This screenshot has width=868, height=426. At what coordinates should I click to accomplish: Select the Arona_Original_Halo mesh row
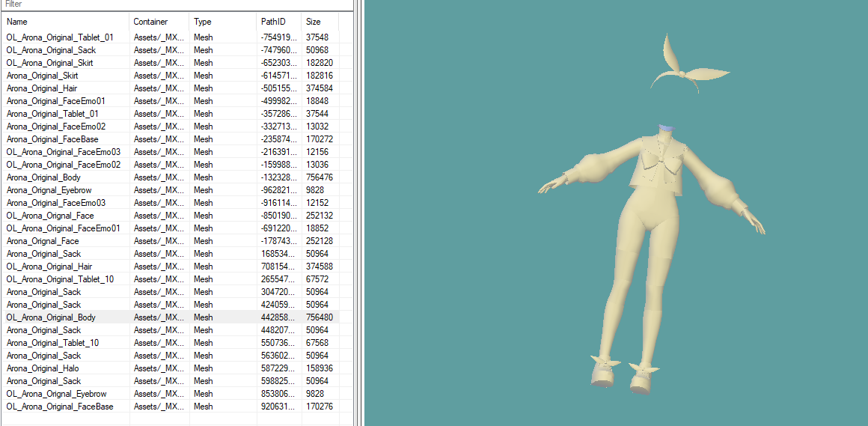pos(171,368)
